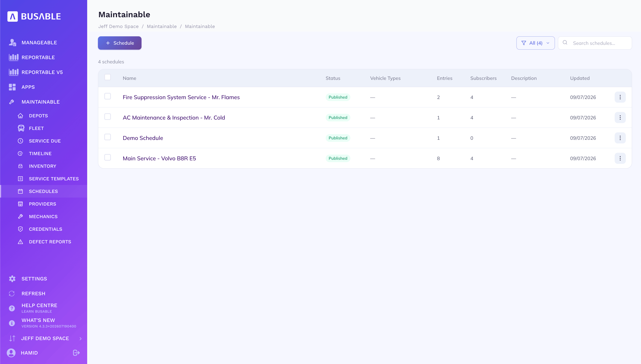Screen dimensions: 641x364
Task: Select Defect Reports menu item
Action: pyautogui.click(x=50, y=242)
